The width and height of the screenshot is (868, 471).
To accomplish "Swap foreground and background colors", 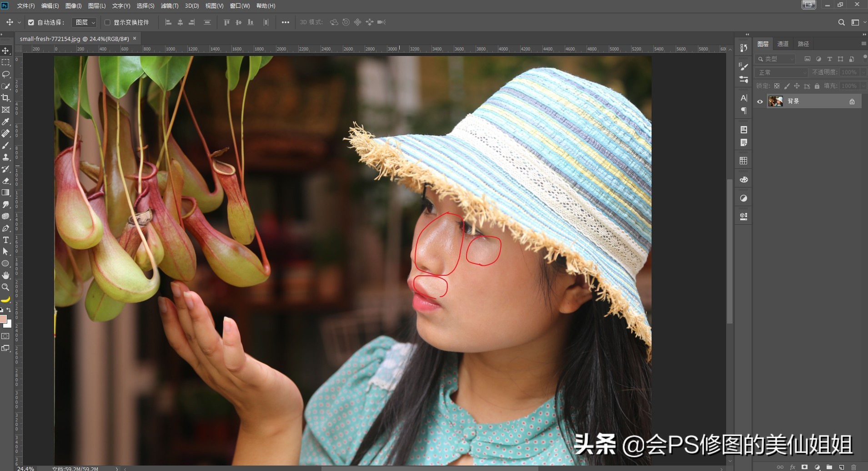I will (9, 310).
